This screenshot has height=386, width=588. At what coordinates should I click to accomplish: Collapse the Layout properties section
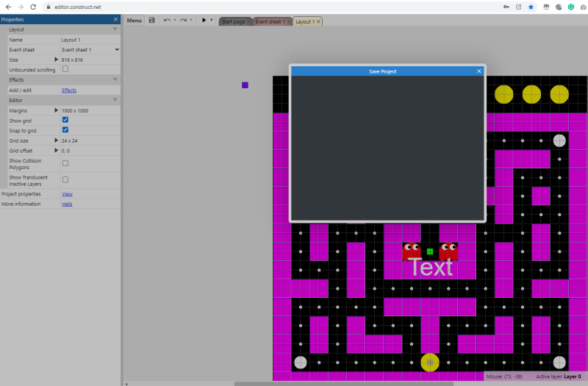115,29
